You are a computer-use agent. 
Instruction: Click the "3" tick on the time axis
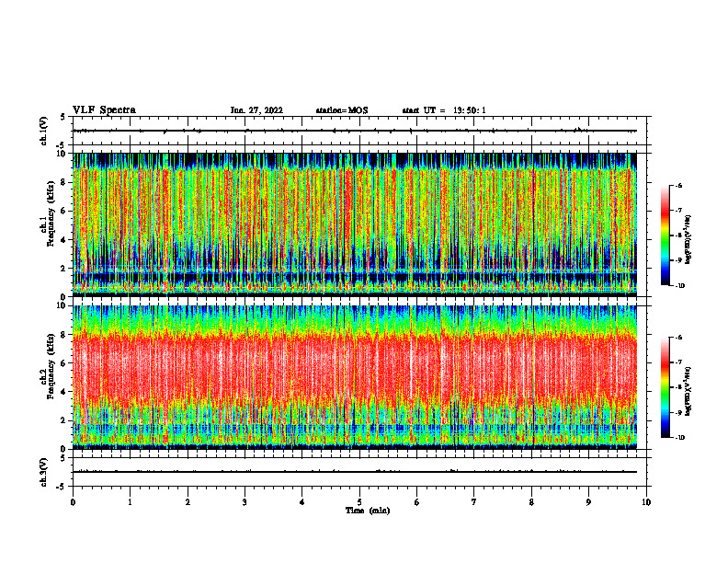(245, 502)
